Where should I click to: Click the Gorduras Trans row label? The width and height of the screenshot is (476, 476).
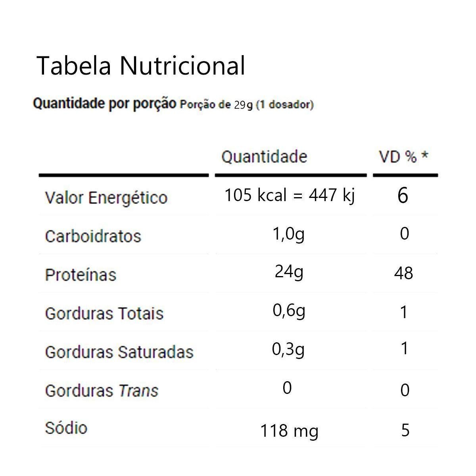(102, 391)
